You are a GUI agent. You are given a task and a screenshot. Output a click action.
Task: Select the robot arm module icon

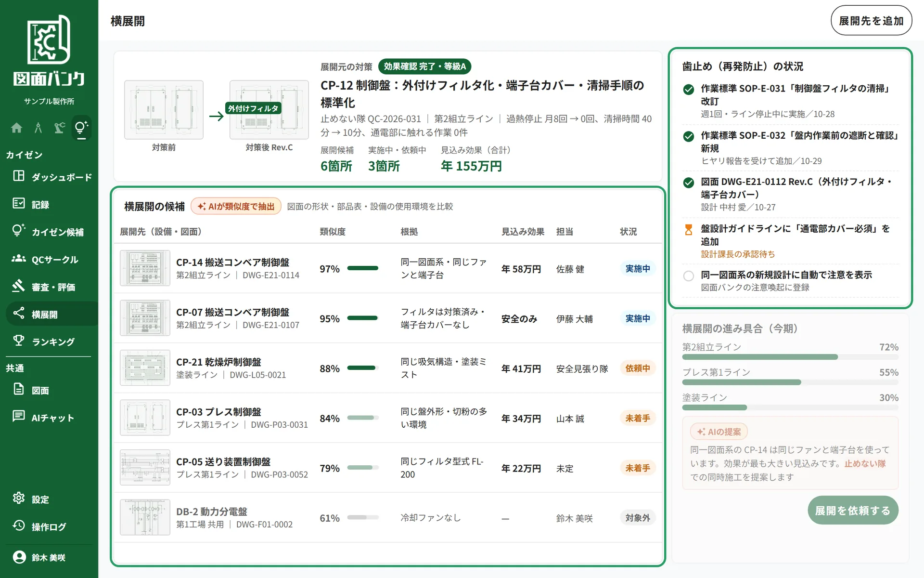[60, 128]
